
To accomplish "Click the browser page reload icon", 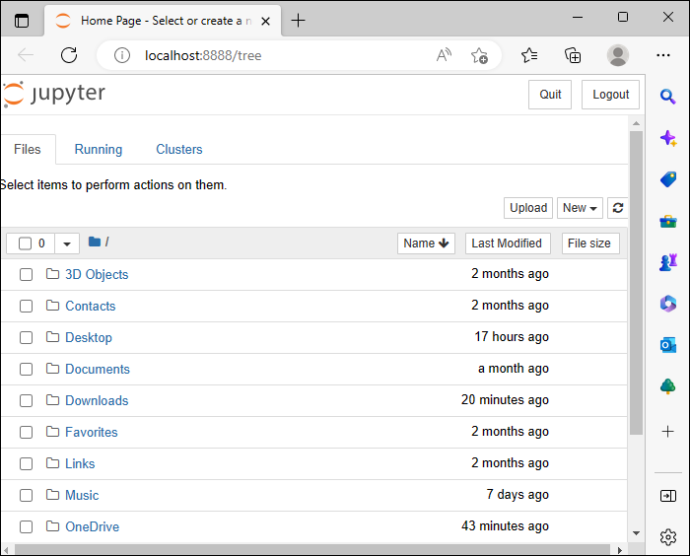I will 69,55.
